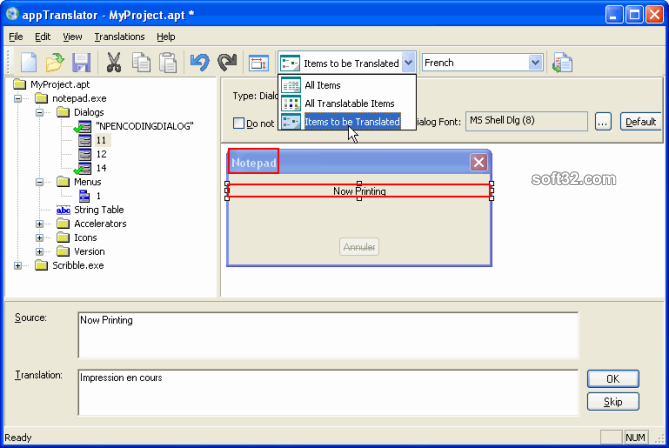669x448 pixels.
Task: Expand the Accelerators folder
Action: point(40,224)
